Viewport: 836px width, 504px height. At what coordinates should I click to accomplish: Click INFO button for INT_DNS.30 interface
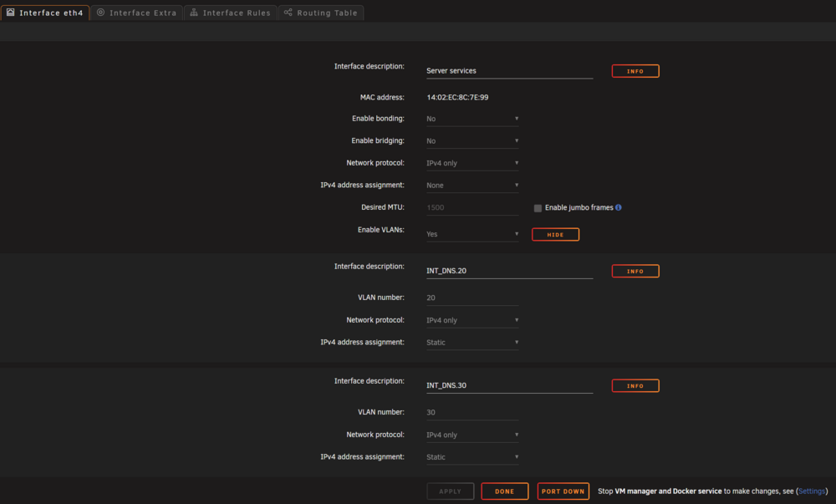(x=635, y=385)
